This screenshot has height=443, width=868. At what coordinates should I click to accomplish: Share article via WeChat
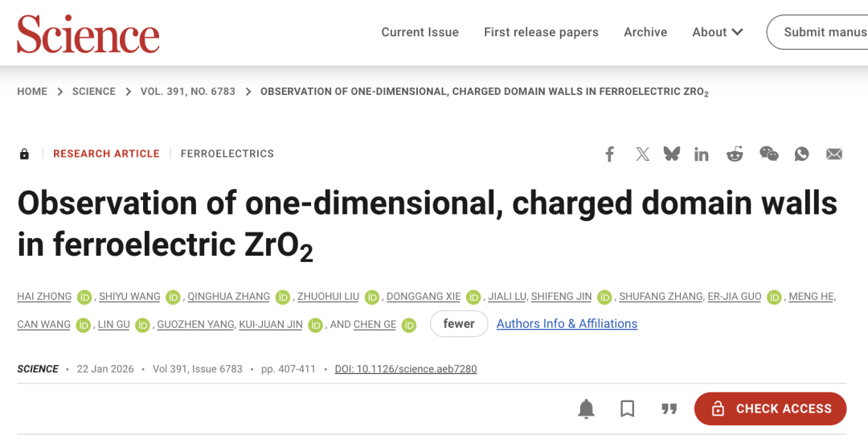coord(769,154)
